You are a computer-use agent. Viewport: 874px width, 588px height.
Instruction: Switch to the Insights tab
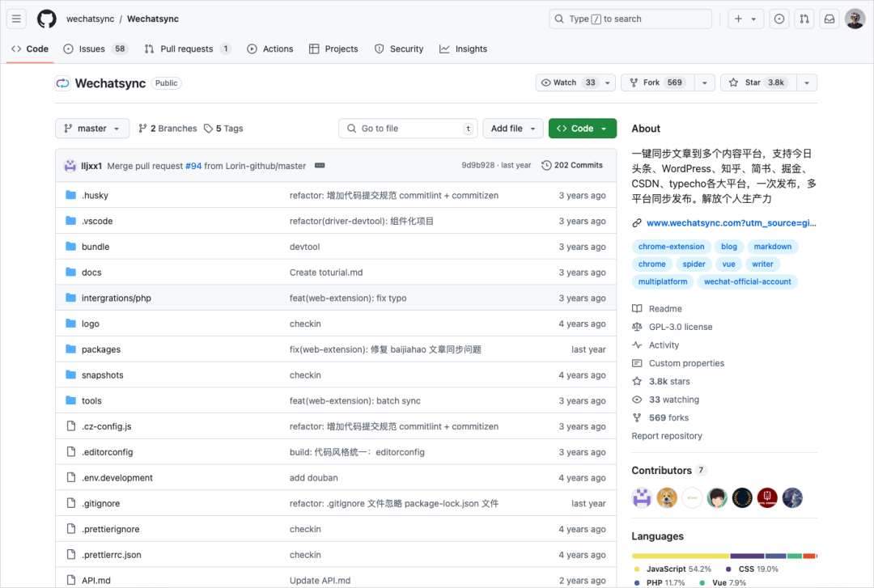click(x=464, y=49)
